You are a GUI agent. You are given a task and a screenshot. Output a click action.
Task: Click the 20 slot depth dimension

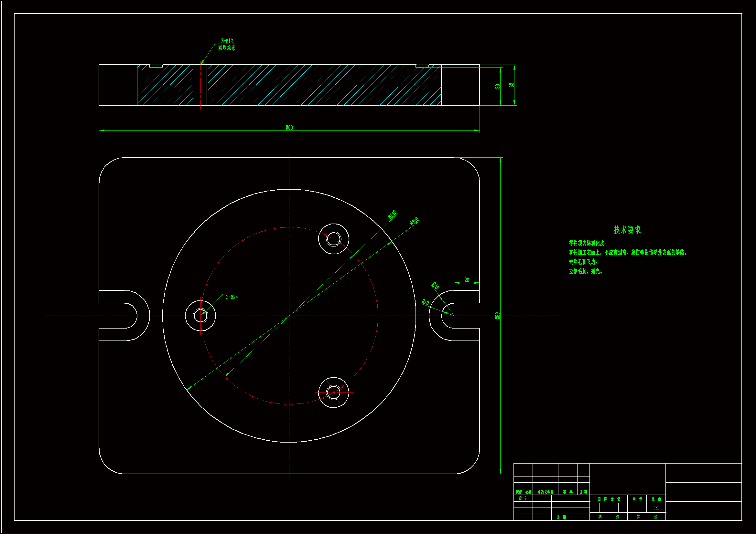click(x=467, y=280)
